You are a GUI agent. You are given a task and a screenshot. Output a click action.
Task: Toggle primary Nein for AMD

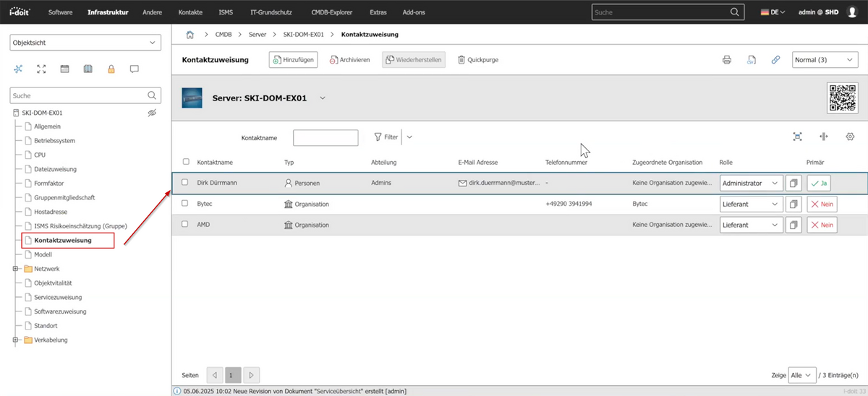click(x=822, y=225)
